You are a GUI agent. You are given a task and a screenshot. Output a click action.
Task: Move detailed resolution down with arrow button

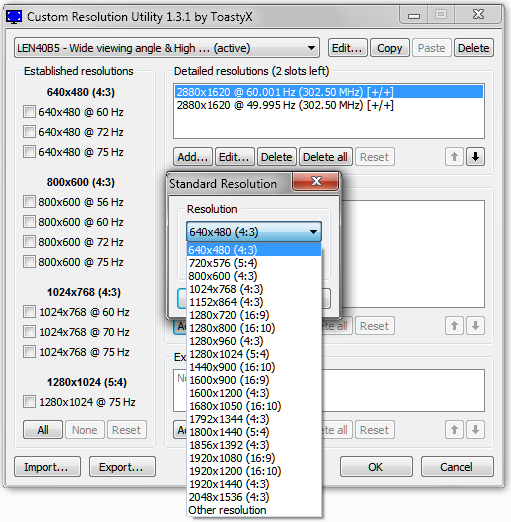475,157
